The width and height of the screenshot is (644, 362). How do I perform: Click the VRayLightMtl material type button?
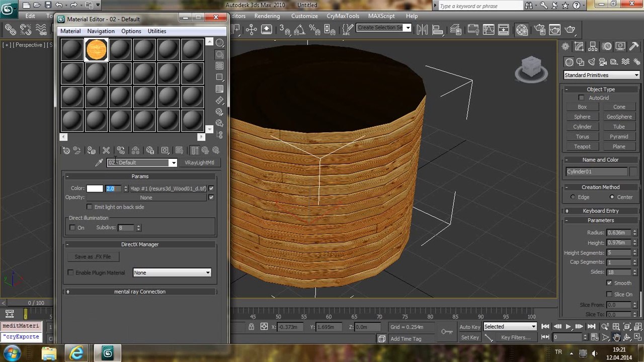pos(199,162)
